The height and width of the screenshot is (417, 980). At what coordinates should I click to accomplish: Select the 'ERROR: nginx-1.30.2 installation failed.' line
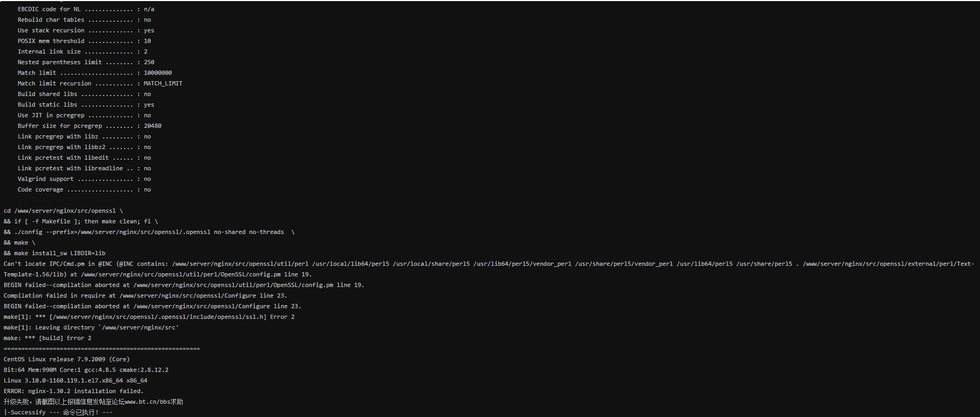coord(74,391)
